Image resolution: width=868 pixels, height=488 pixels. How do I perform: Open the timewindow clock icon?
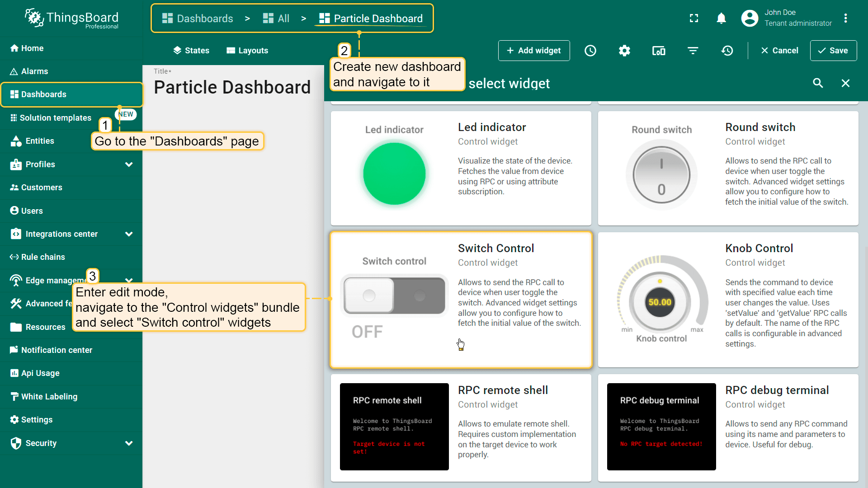[x=590, y=51]
